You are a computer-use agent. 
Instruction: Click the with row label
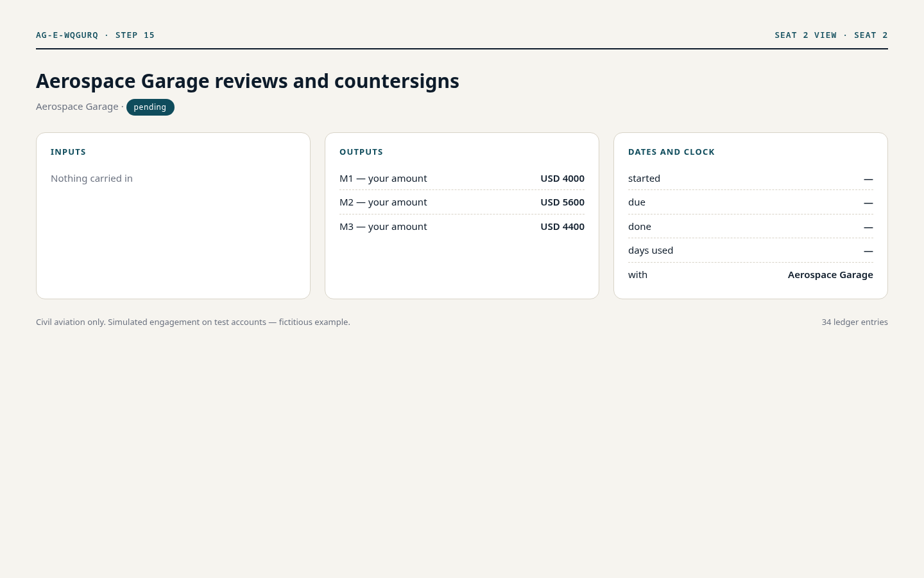pos(638,275)
